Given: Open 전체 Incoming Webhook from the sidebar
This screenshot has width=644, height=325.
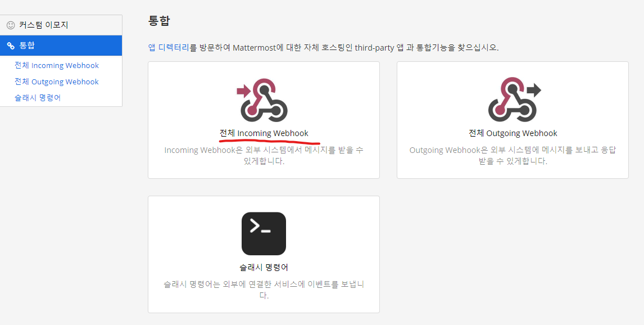Looking at the screenshot, I should 56,65.
